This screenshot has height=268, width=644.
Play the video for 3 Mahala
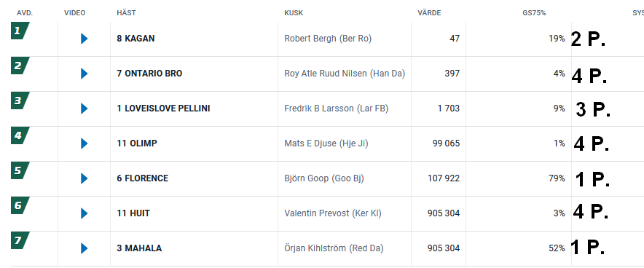tap(85, 248)
